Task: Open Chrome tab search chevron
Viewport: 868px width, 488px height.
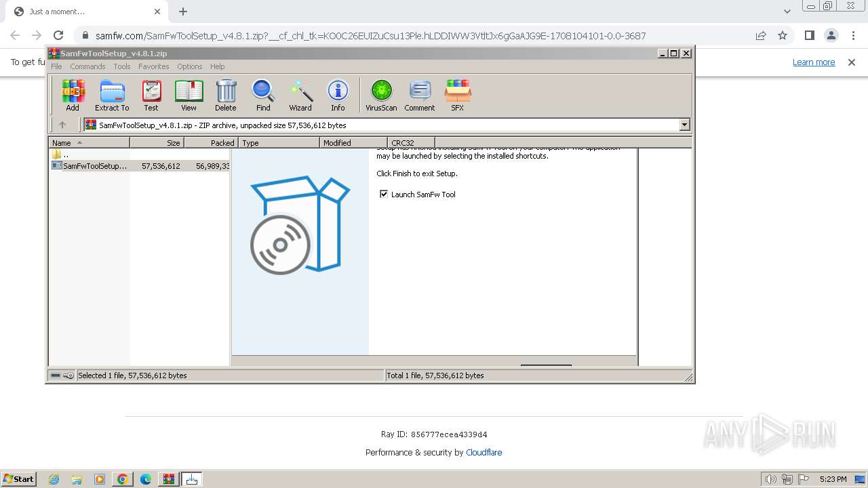Action: coord(787,12)
